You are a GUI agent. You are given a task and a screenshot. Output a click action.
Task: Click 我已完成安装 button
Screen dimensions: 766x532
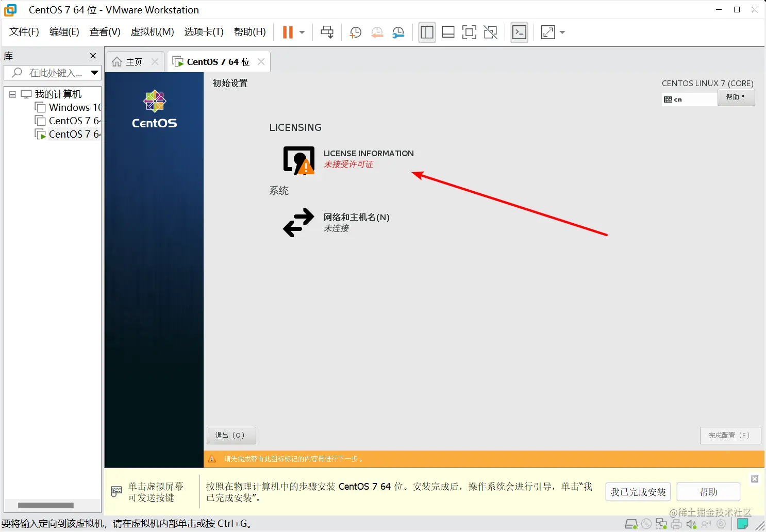tap(638, 492)
